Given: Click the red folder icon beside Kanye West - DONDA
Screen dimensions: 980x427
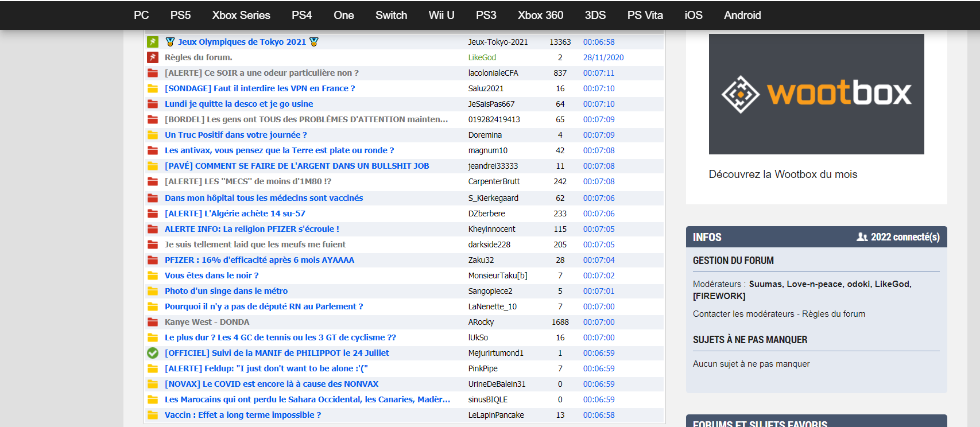Looking at the screenshot, I should tap(153, 322).
